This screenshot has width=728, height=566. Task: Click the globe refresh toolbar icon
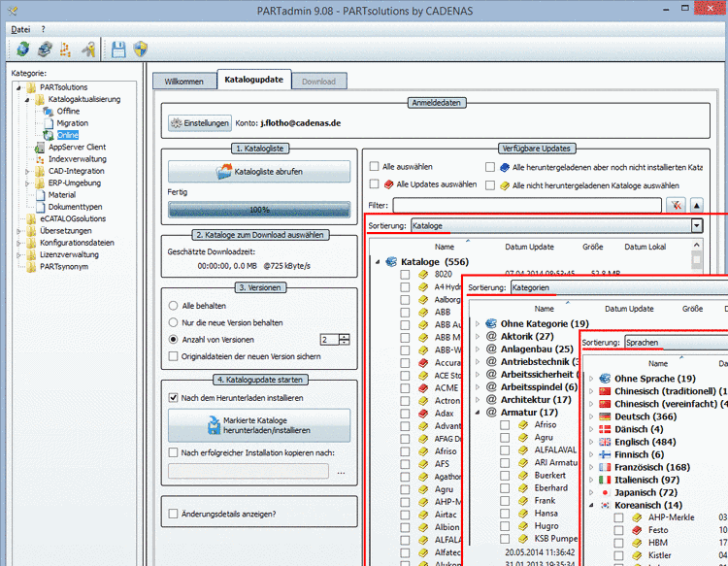22,49
